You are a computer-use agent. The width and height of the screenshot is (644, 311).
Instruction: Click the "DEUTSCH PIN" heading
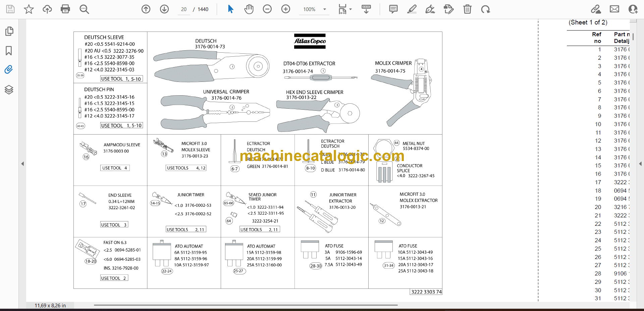99,90
